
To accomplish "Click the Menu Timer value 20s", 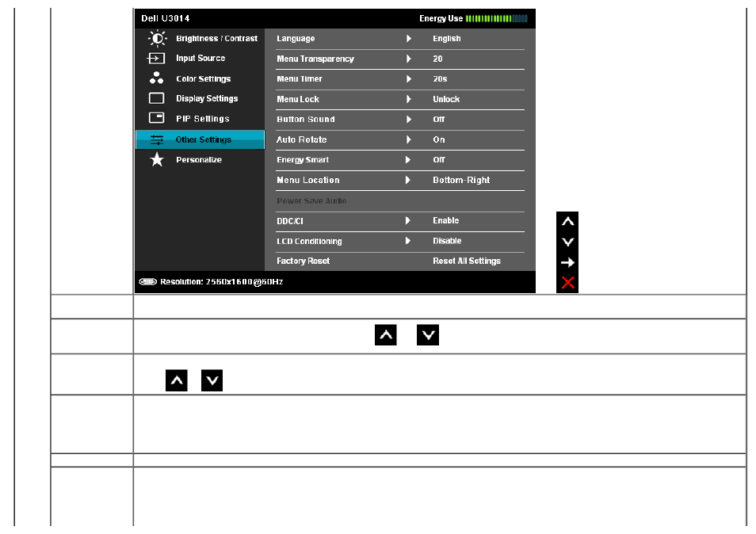I will tap(440, 79).
